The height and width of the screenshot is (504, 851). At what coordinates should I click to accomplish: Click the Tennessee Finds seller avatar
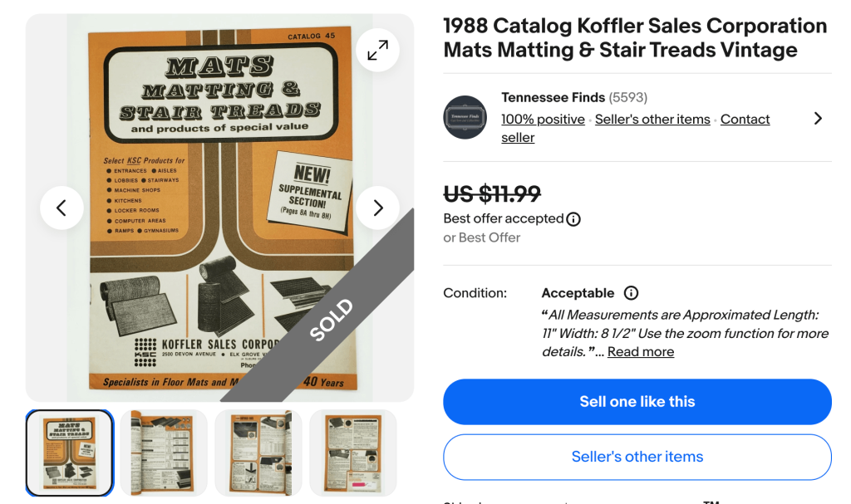click(x=465, y=117)
